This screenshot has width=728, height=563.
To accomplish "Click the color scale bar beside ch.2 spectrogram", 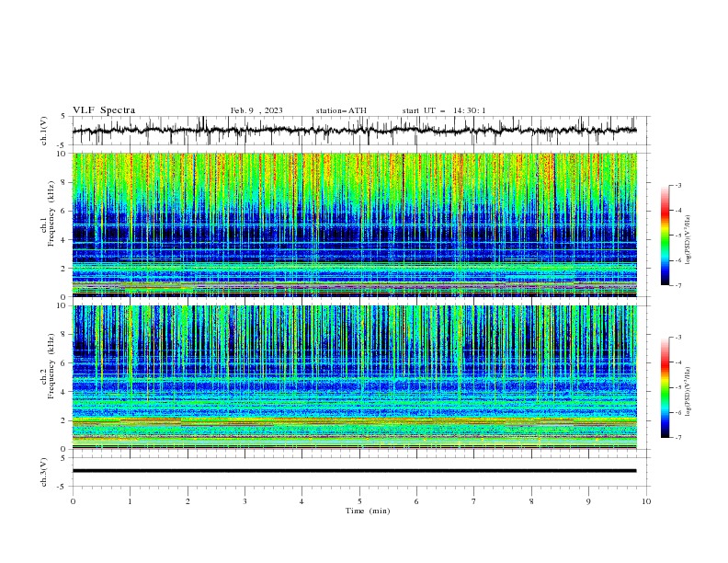I will pos(665,387).
